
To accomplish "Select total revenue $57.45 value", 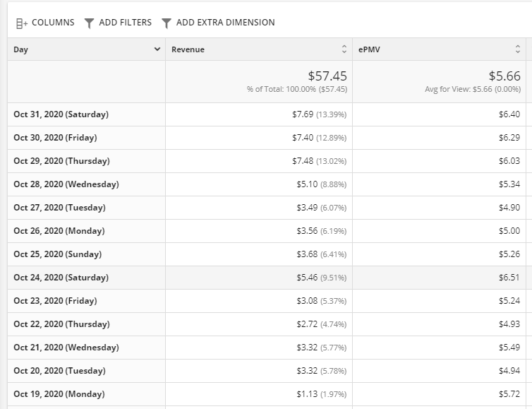I will point(327,76).
